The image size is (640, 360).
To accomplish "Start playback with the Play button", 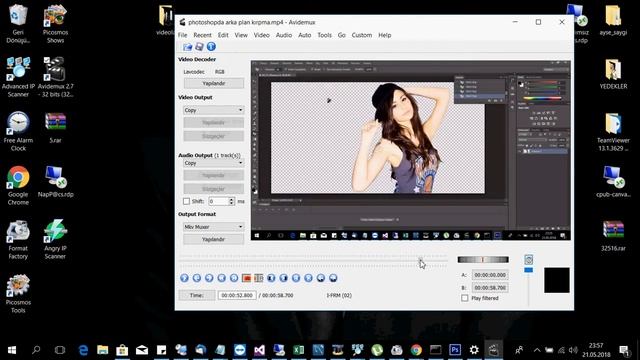I will click(184, 278).
